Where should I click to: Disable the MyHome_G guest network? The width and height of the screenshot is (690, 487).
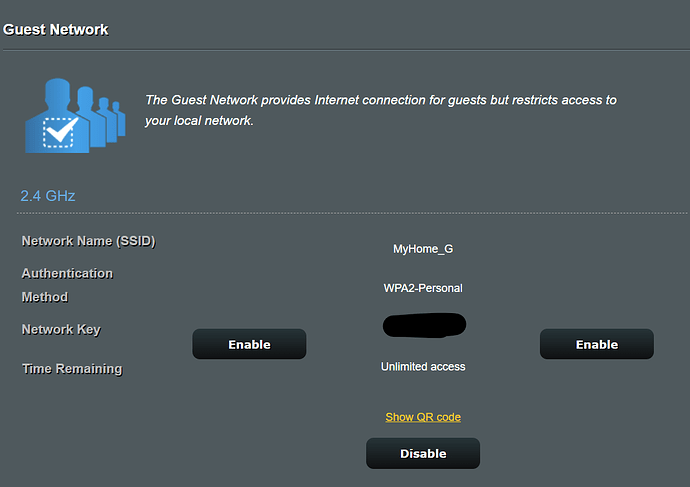coord(423,453)
